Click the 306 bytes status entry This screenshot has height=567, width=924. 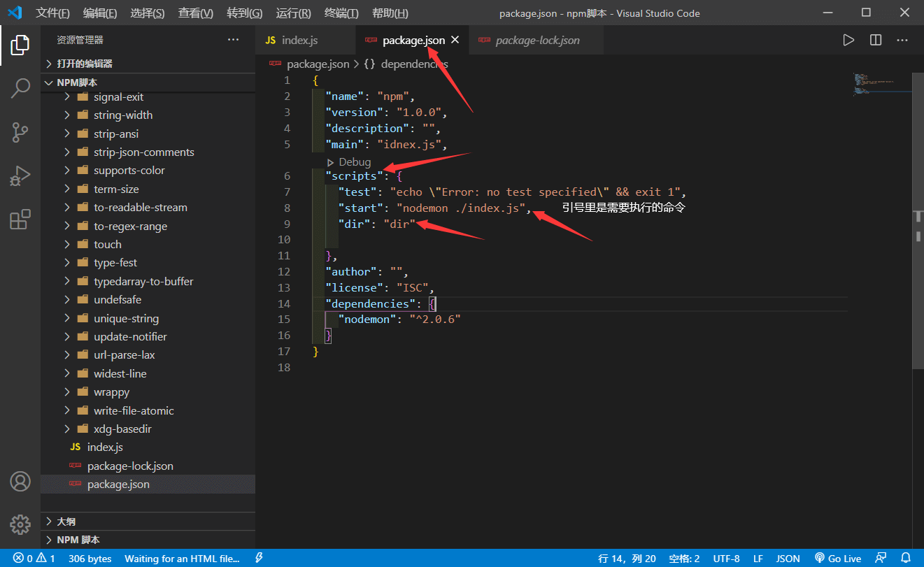pyautogui.click(x=90, y=559)
